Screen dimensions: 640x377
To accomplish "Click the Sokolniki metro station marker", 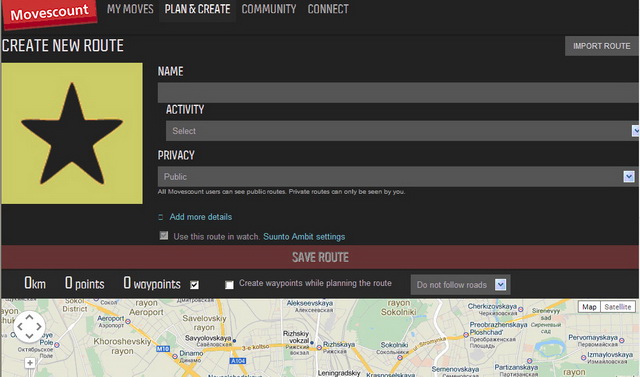I will click(400, 358).
